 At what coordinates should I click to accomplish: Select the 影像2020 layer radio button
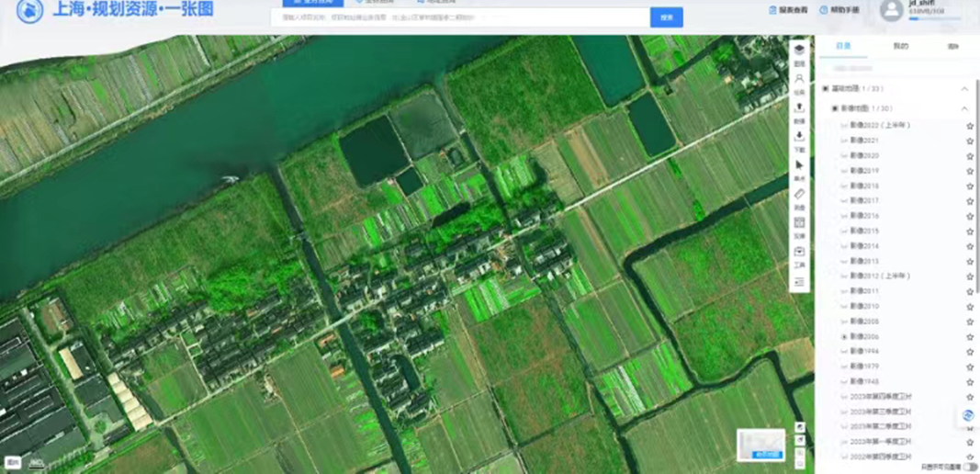844,156
